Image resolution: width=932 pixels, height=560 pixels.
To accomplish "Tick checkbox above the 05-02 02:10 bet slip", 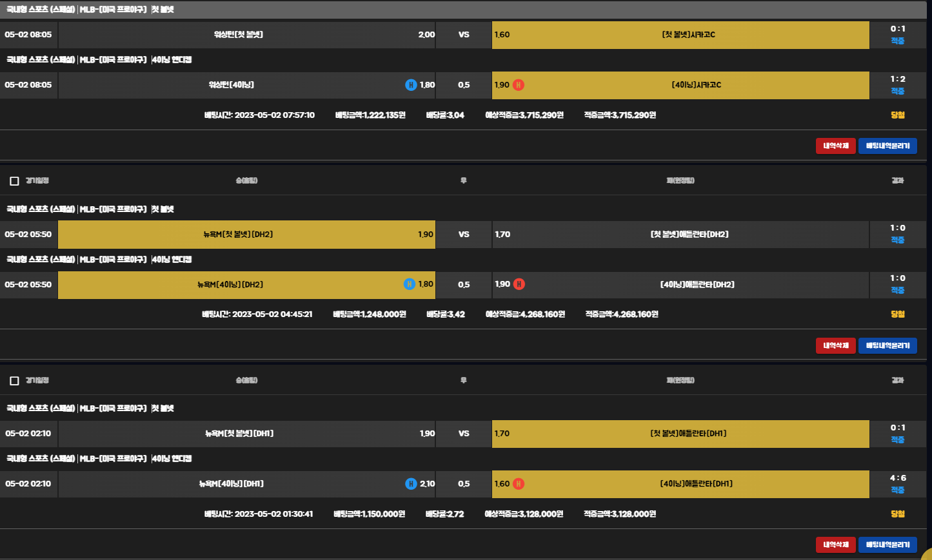I will [x=14, y=381].
